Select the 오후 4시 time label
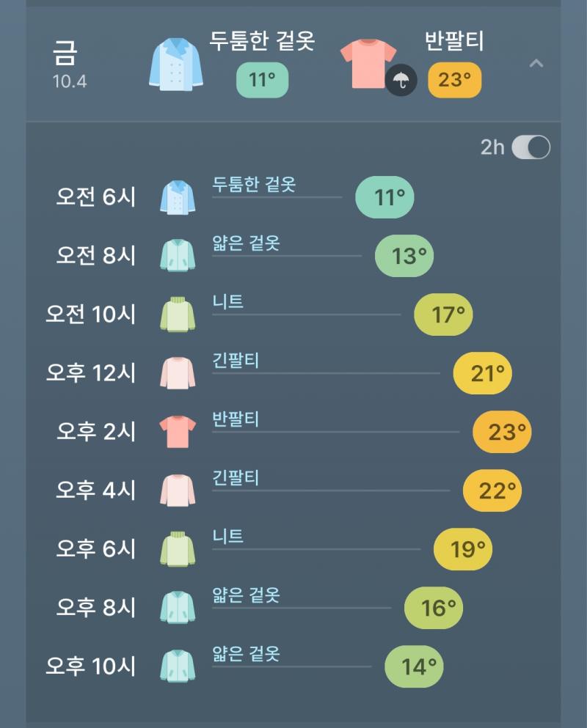The width and height of the screenshot is (587, 728). click(x=96, y=490)
